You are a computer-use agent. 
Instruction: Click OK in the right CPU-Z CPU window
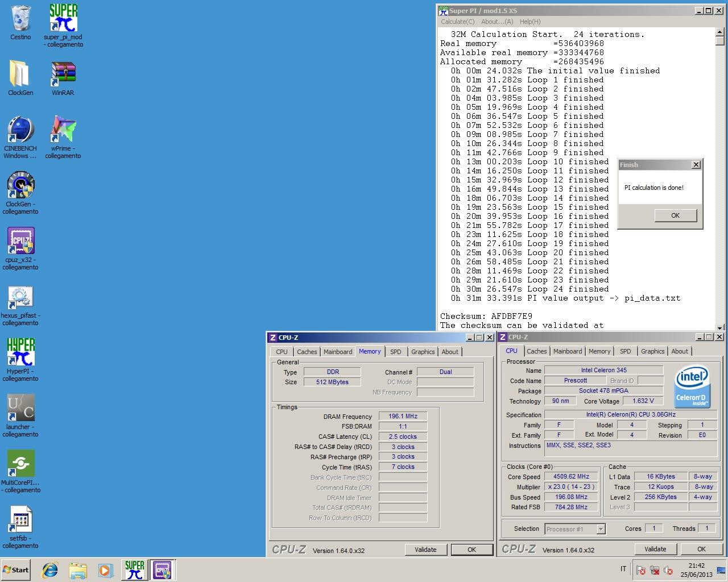coord(701,549)
